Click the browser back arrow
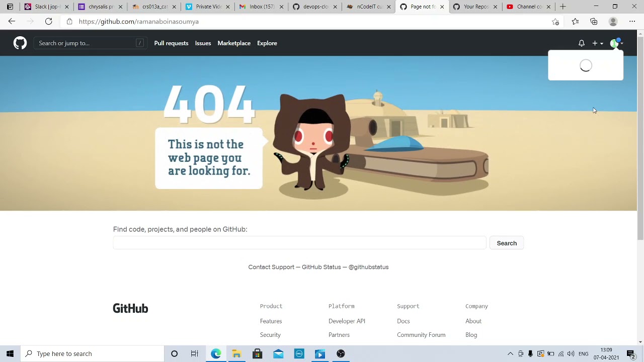 click(x=12, y=22)
